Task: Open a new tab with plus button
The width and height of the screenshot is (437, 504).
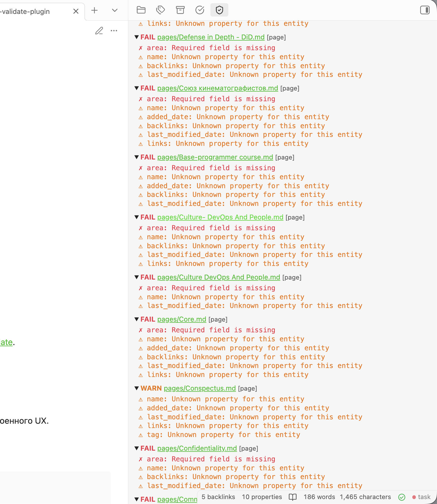Action: point(94,11)
